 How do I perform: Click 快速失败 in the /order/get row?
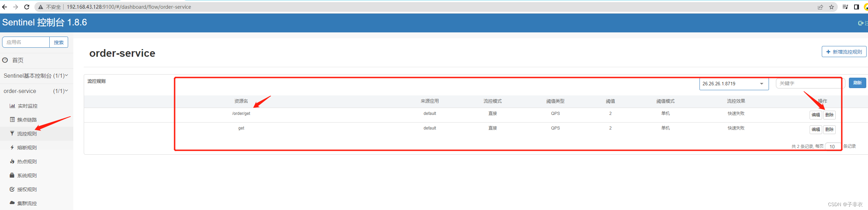coord(736,114)
